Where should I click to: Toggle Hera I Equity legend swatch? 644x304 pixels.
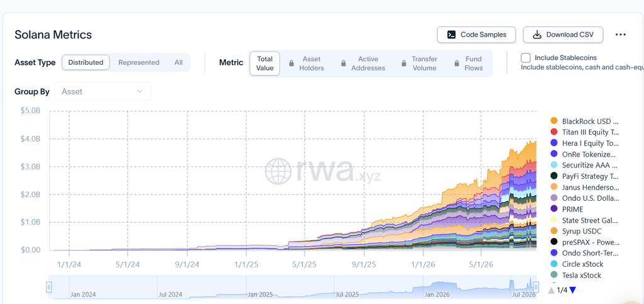(553, 143)
